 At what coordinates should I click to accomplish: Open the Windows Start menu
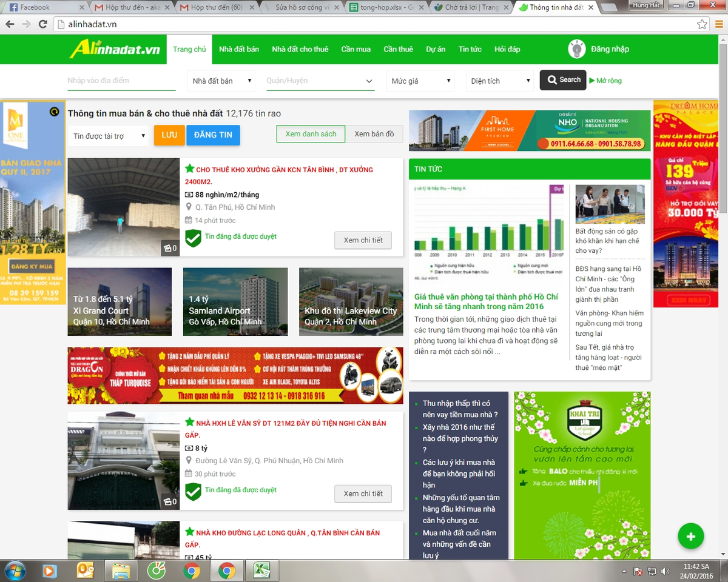point(15,571)
